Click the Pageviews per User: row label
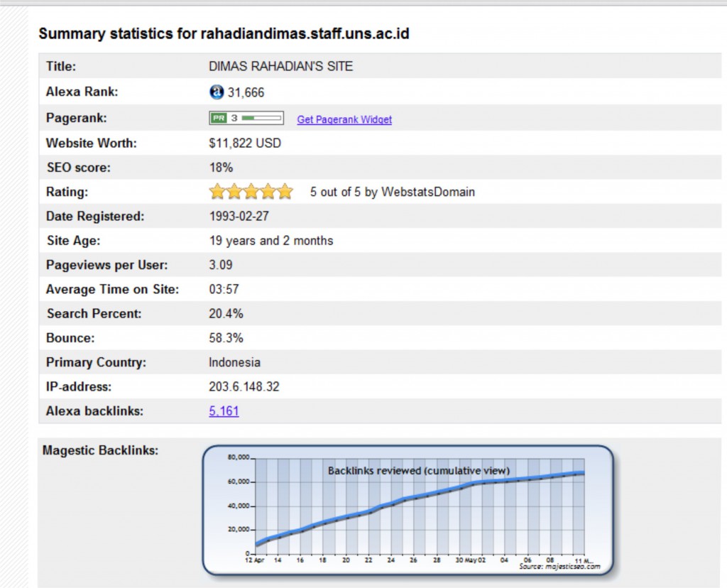This screenshot has width=727, height=588. point(107,265)
